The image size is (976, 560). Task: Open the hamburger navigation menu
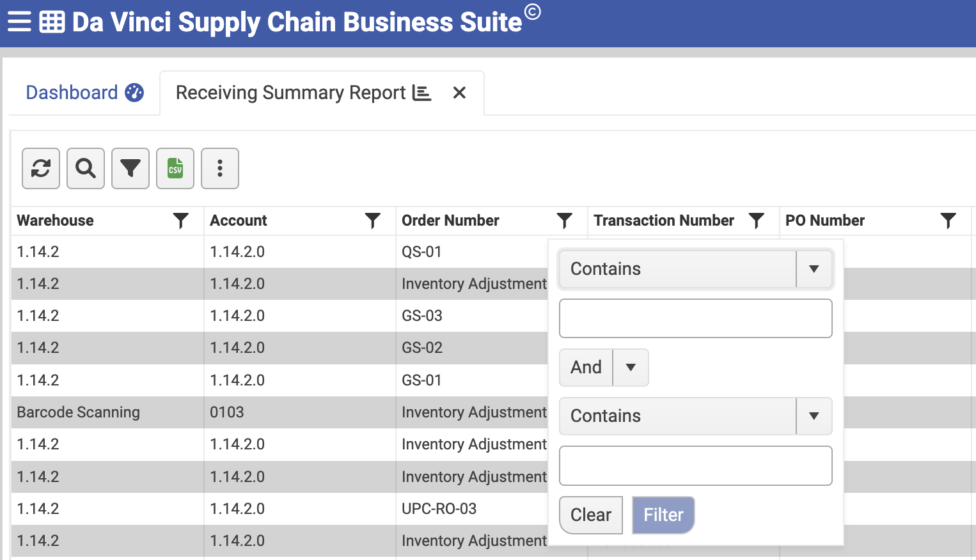click(x=19, y=22)
